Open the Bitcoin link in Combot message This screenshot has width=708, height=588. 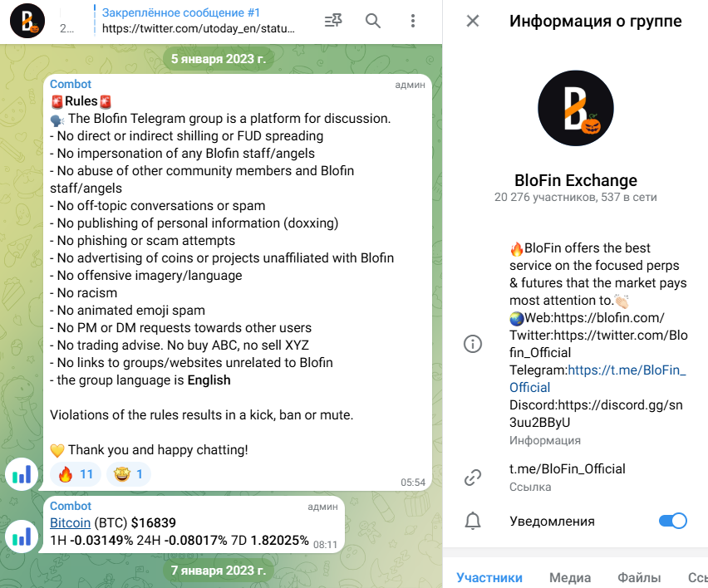70,522
